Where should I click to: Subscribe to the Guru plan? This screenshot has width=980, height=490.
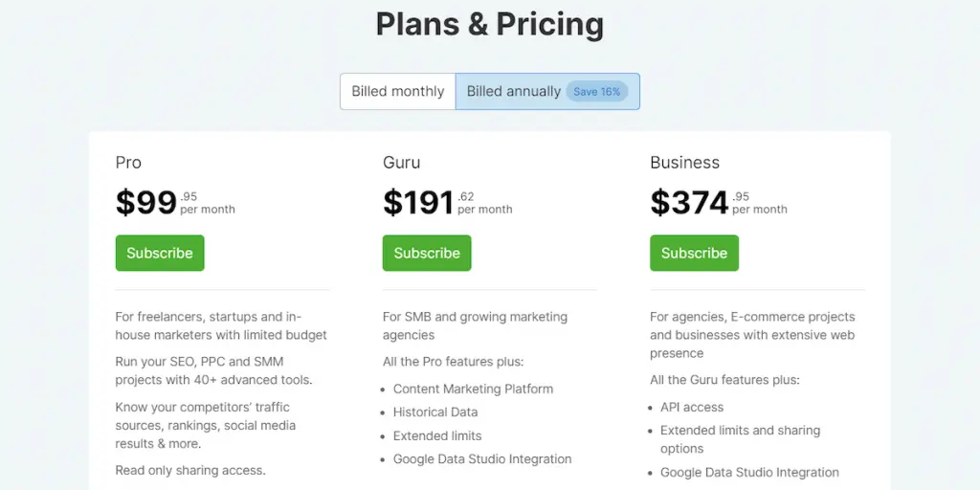[427, 253]
